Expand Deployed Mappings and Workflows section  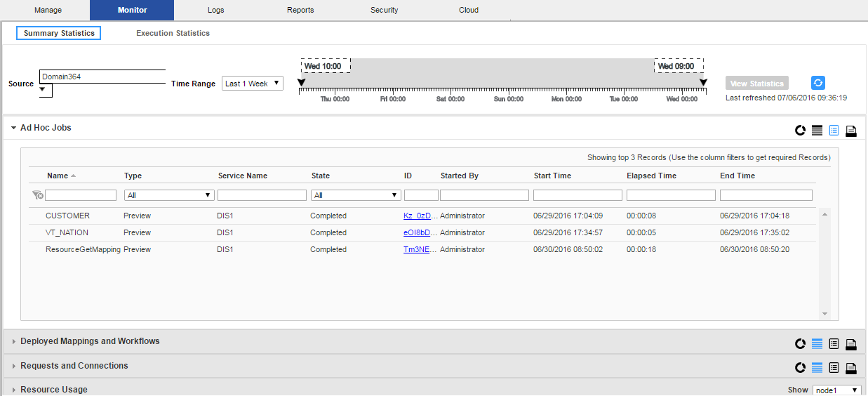(13, 342)
